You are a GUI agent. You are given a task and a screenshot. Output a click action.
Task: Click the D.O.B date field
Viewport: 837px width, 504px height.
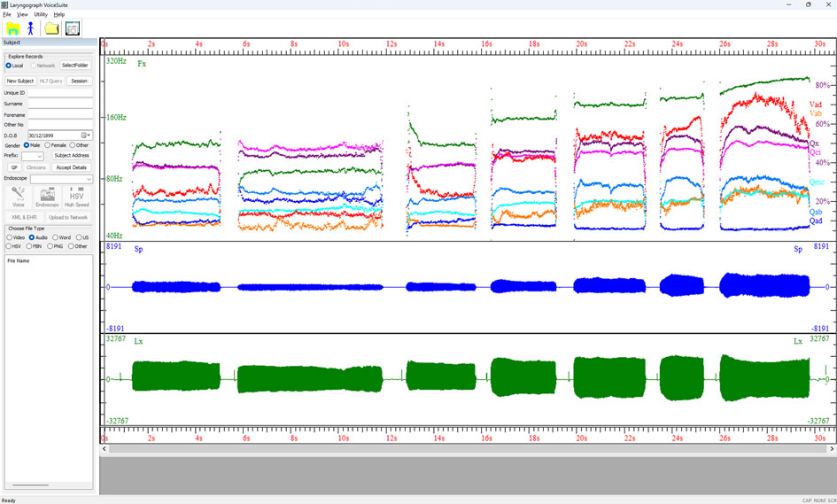(x=60, y=136)
